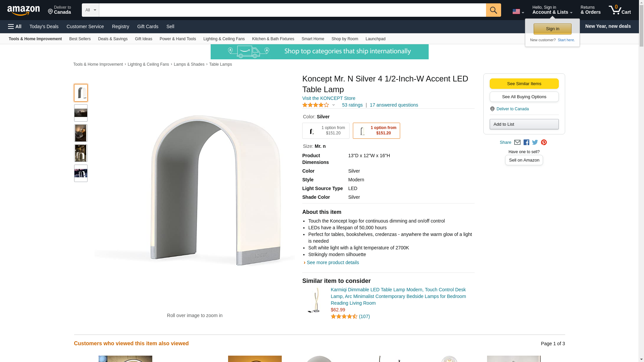Screen dimensions: 644x362
Task: Open the search category All dropdown
Action: point(90,10)
